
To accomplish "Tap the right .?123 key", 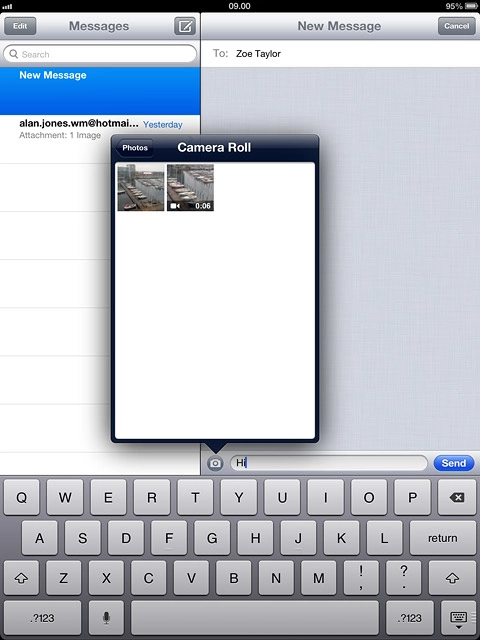I will pos(409,618).
